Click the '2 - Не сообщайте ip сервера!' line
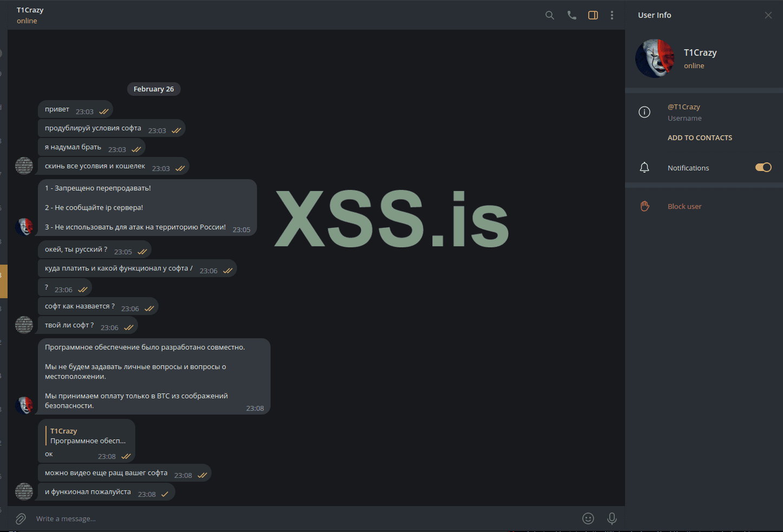 (x=94, y=208)
